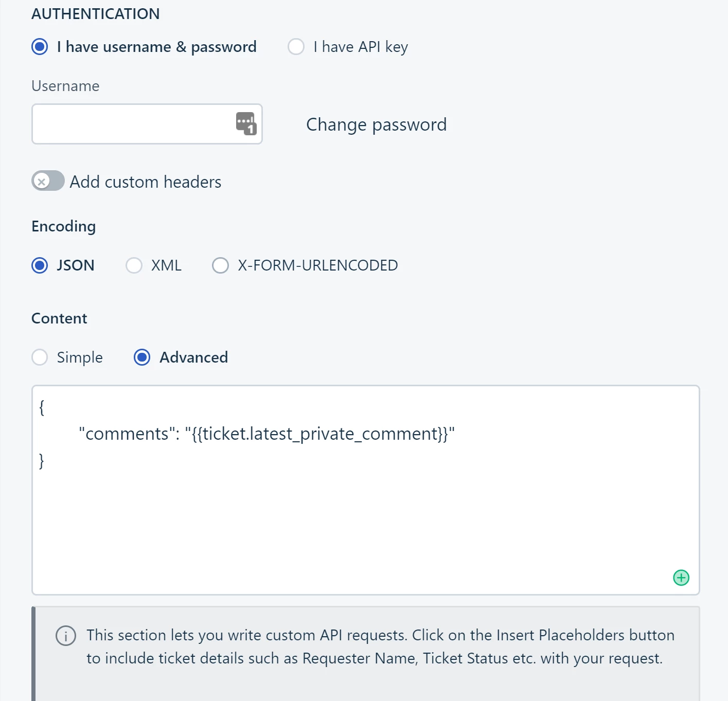Enable the Add custom headers switch
The width and height of the screenshot is (728, 701).
[x=48, y=181]
